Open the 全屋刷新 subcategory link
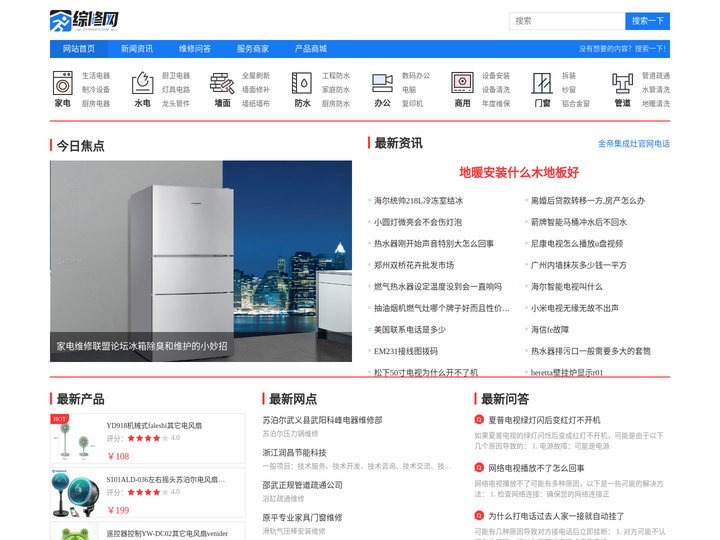 click(256, 76)
